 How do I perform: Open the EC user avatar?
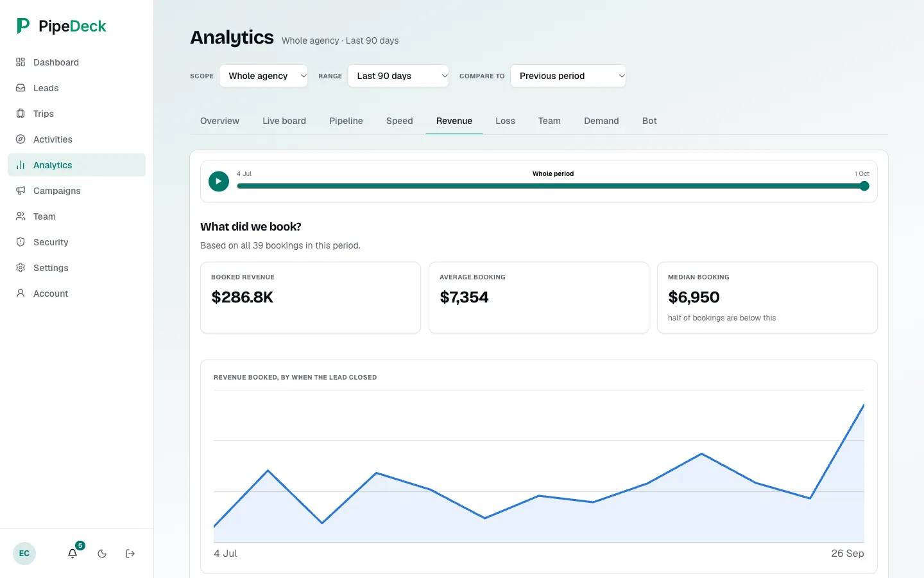[24, 554]
